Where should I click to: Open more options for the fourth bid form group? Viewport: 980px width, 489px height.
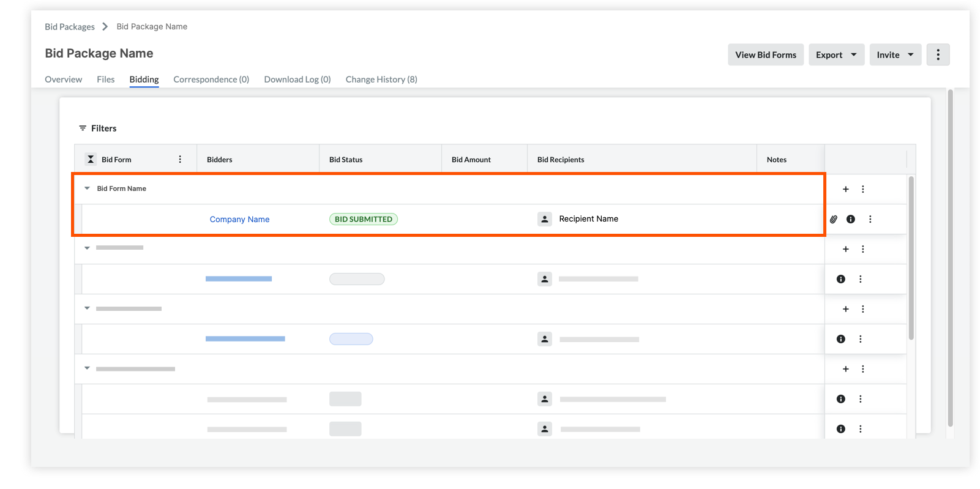(x=863, y=369)
